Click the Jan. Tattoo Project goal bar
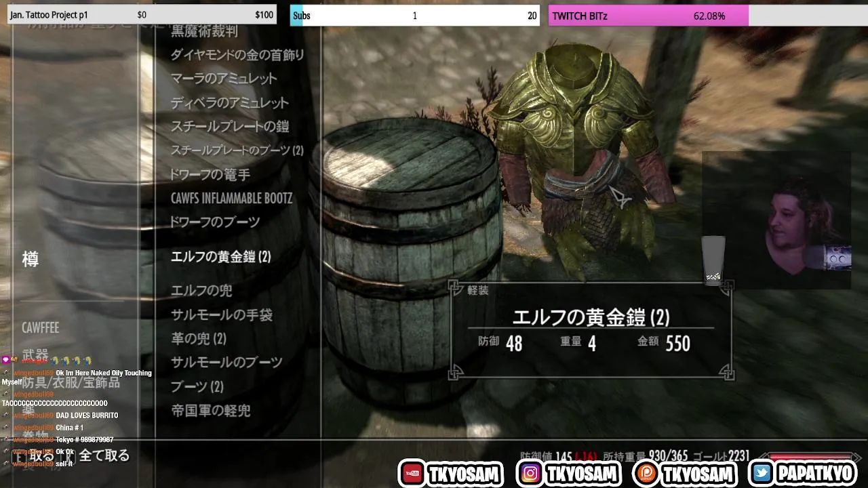This screenshot has width=868, height=488. click(142, 15)
